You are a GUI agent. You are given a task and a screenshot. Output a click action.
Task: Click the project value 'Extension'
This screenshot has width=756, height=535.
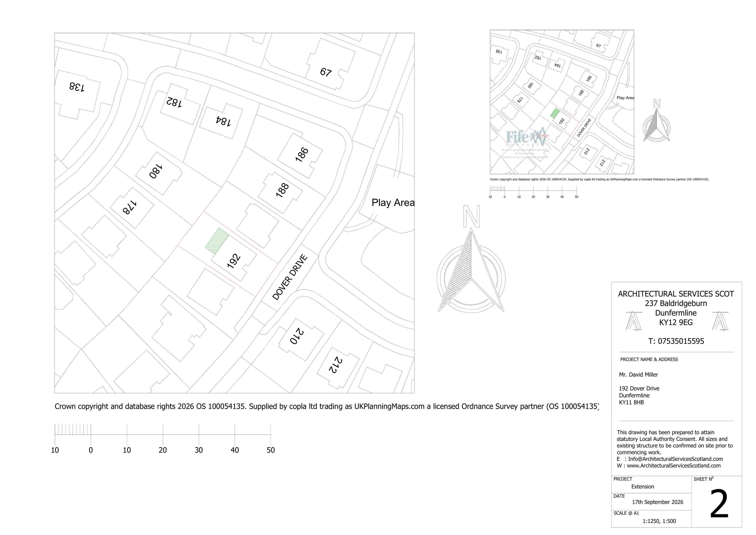[643, 487]
